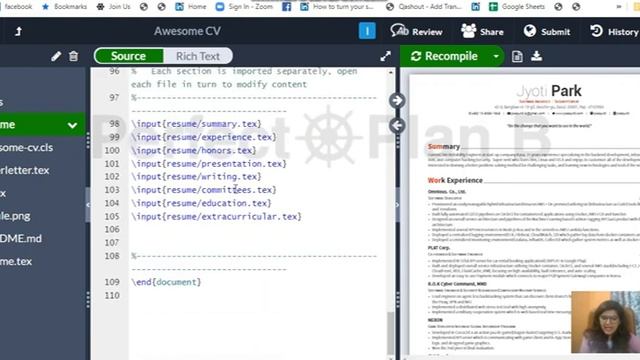Open the coverletter.tex file
Image resolution: width=640 pixels, height=360 pixels.
(24, 170)
